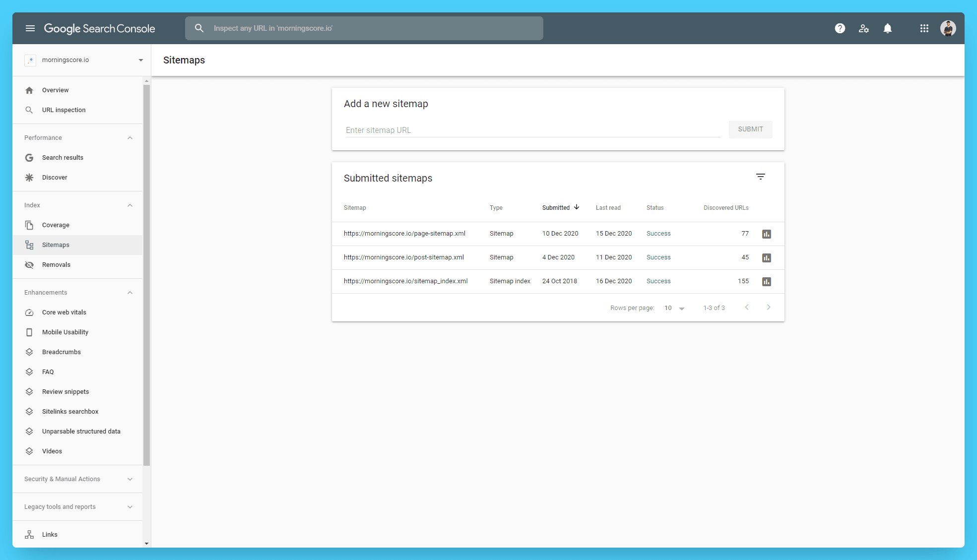Open the hamburger main menu
This screenshot has height=560, width=977.
coord(30,28)
